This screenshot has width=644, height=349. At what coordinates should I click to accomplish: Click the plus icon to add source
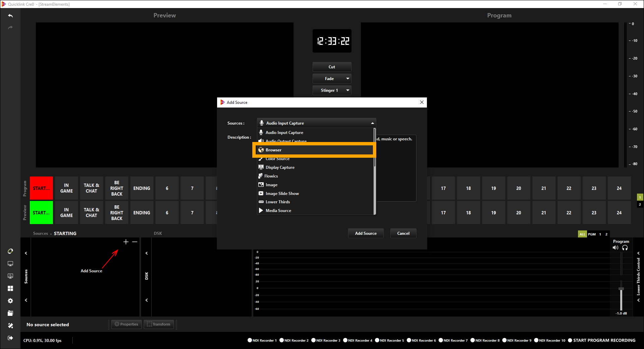(x=126, y=242)
